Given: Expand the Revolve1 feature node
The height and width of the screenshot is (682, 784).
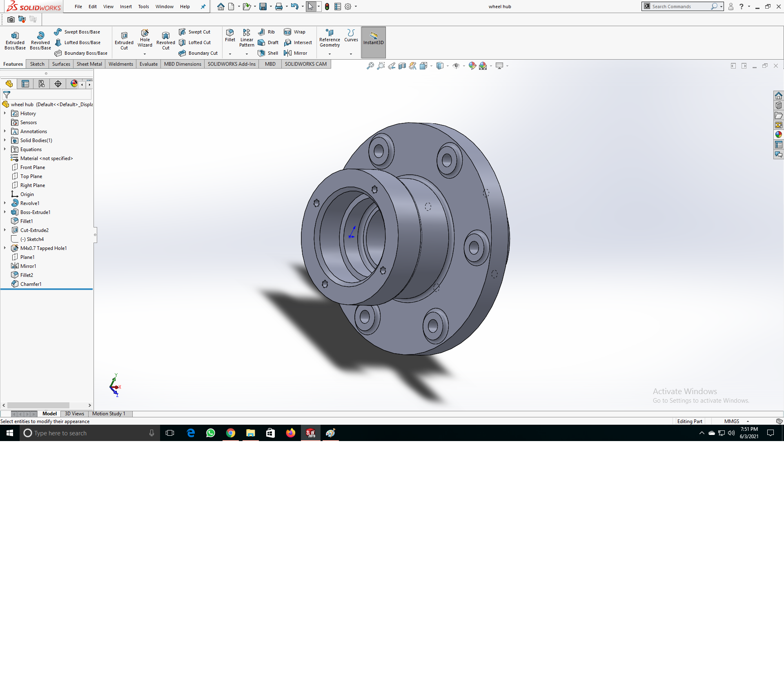Looking at the screenshot, I should pos(5,203).
